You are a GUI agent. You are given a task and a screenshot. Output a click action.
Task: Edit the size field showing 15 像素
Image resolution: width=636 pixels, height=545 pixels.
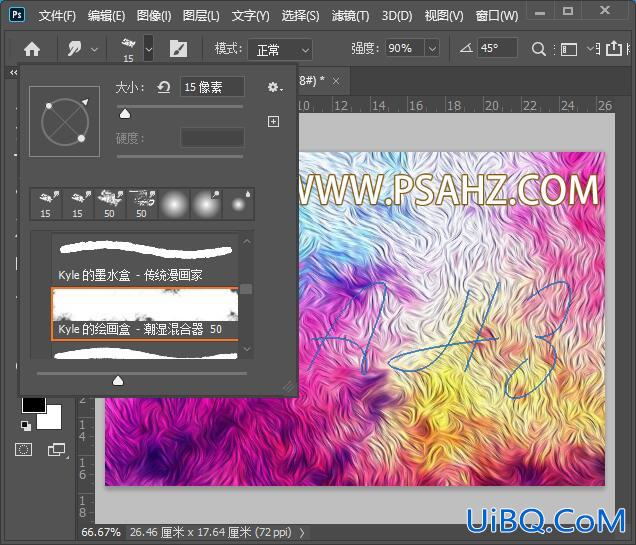pyautogui.click(x=212, y=87)
